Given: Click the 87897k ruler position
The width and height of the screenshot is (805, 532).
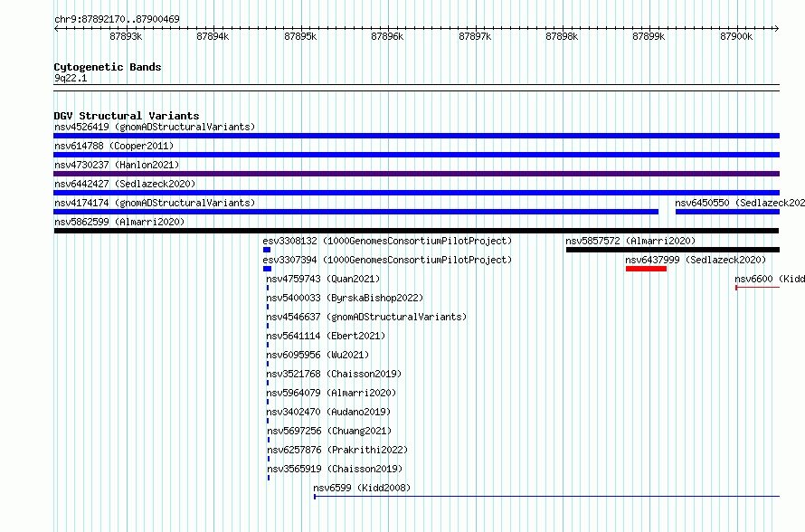Looking at the screenshot, I should (x=475, y=36).
